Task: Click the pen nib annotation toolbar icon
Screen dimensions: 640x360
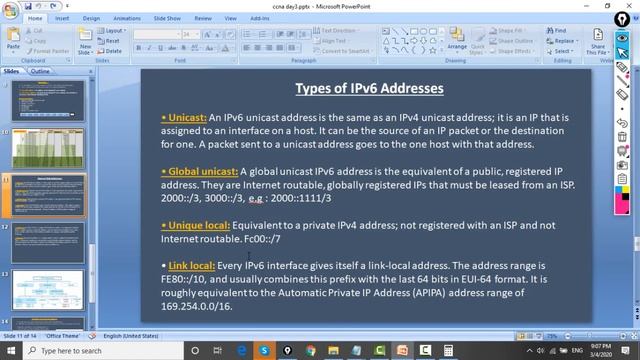Action: pos(622,19)
